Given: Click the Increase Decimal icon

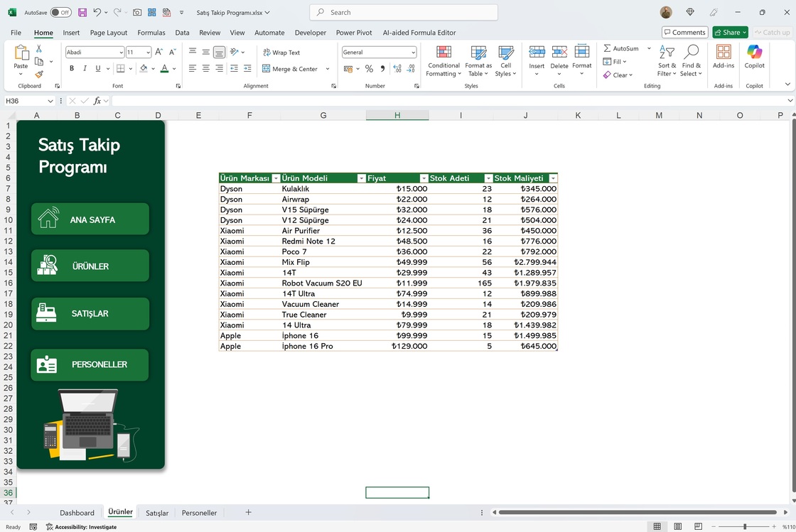Looking at the screenshot, I should (397, 68).
